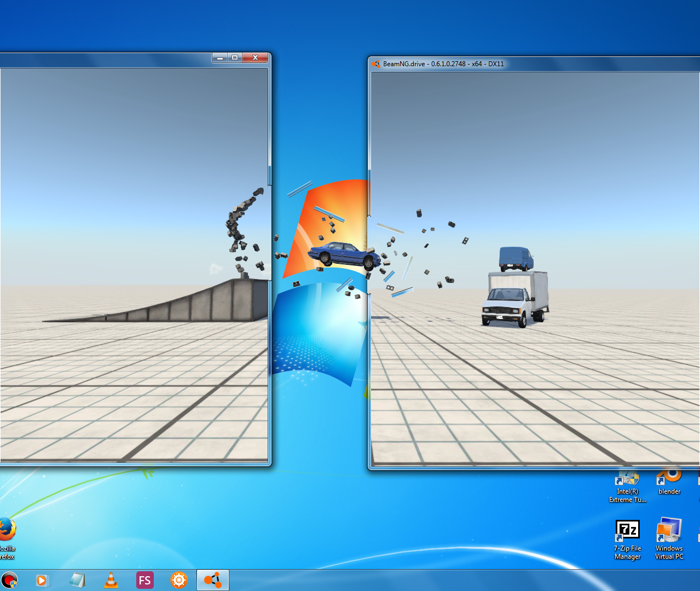Open the orange ship-wheel taskbar icon
The image size is (700, 591).
[179, 580]
